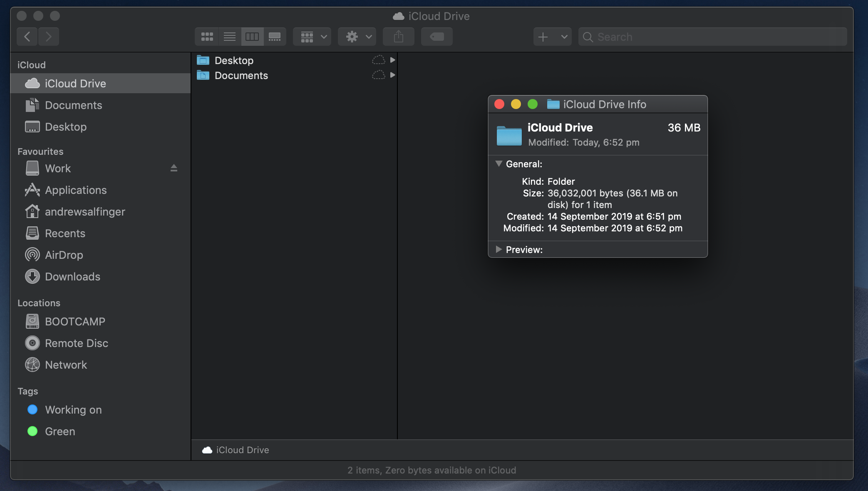Click into the Search field

click(x=712, y=37)
